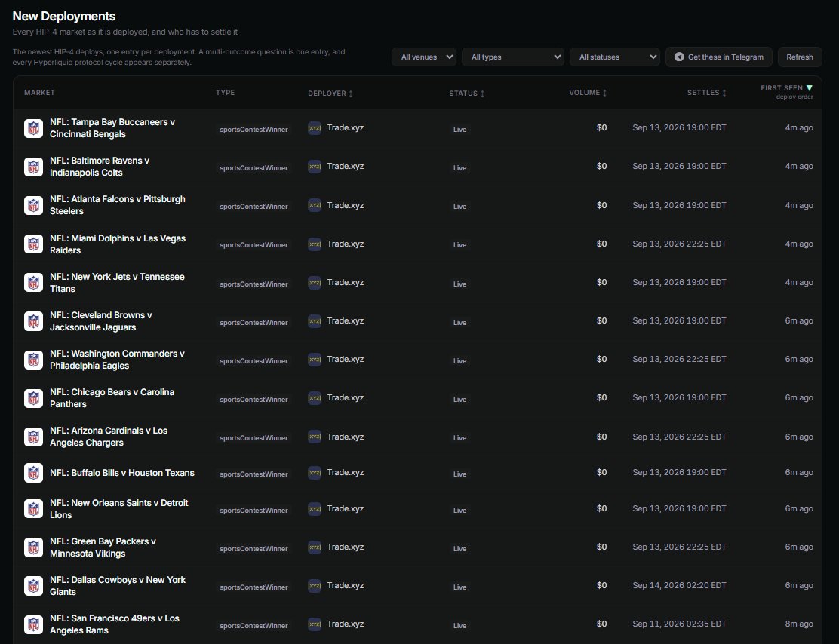The height and width of the screenshot is (644, 839).
Task: Click Trade.xyz deployer icon in Chicago Bears row
Action: coord(315,398)
